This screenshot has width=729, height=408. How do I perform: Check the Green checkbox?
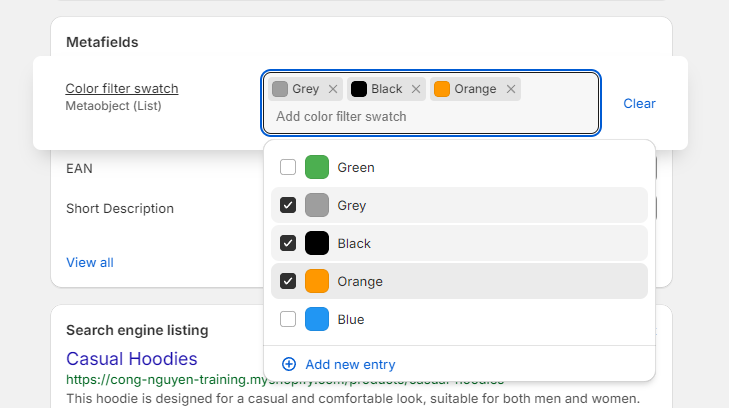pyautogui.click(x=288, y=167)
